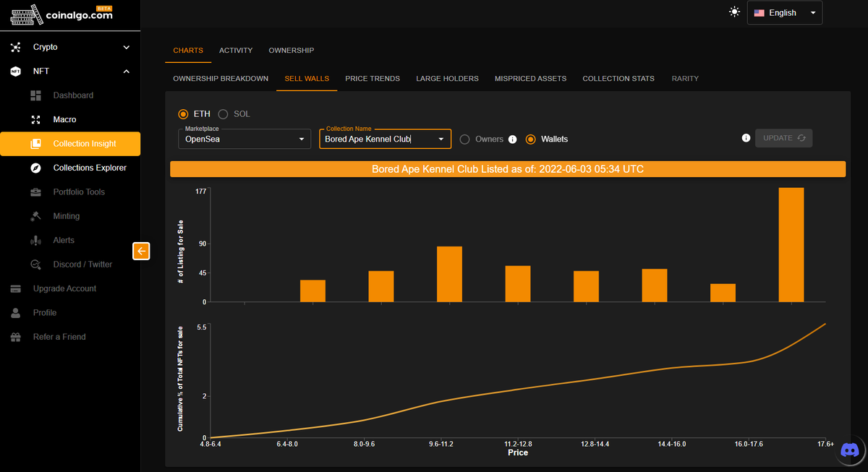Go to Dashboard in sidebar
This screenshot has height=472, width=868.
[70, 95]
